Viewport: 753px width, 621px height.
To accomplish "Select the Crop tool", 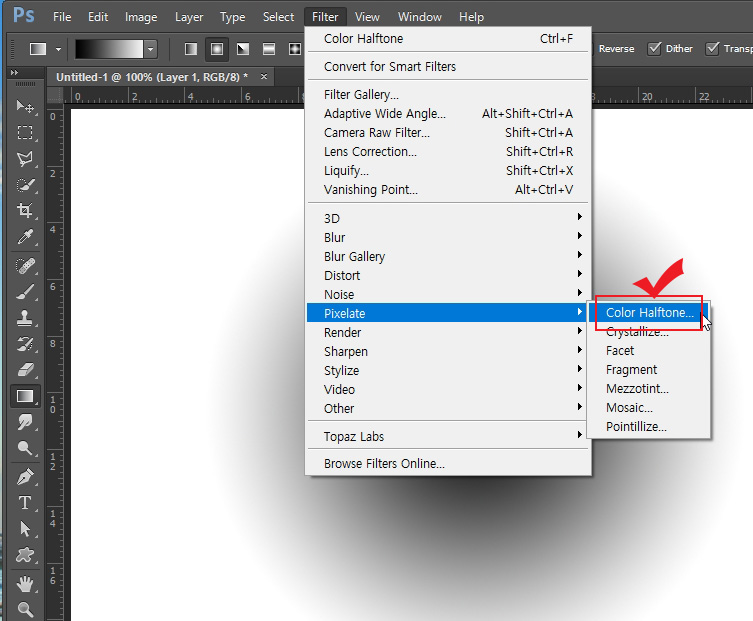I will pos(25,210).
